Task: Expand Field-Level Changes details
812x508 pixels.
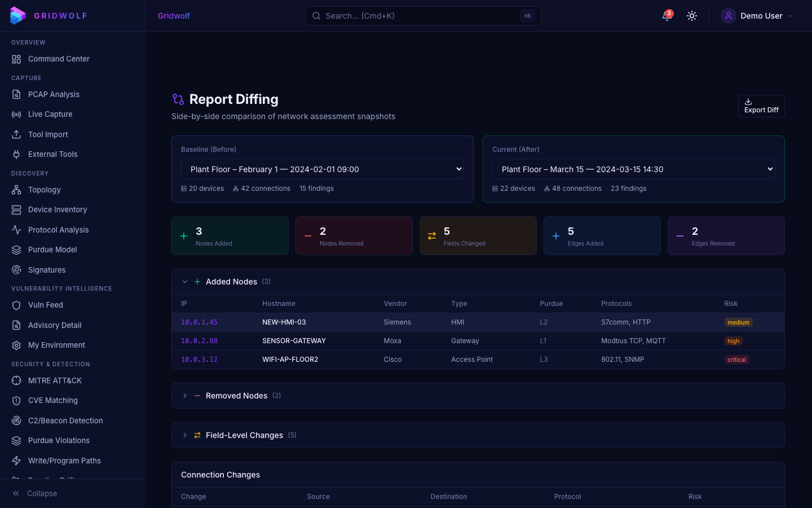Action: click(184, 435)
